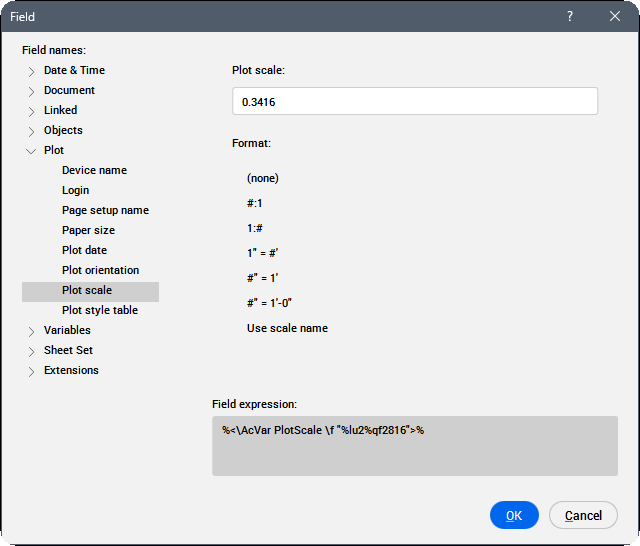Expand the Variables category

[32, 331]
